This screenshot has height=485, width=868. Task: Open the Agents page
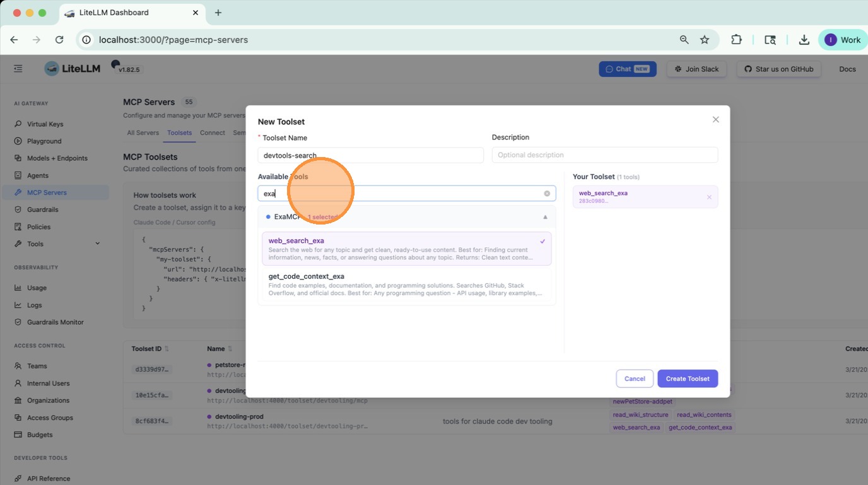pos(37,175)
